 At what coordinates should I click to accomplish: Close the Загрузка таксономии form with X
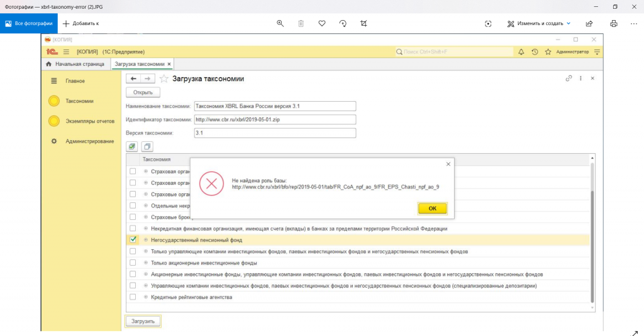click(592, 78)
